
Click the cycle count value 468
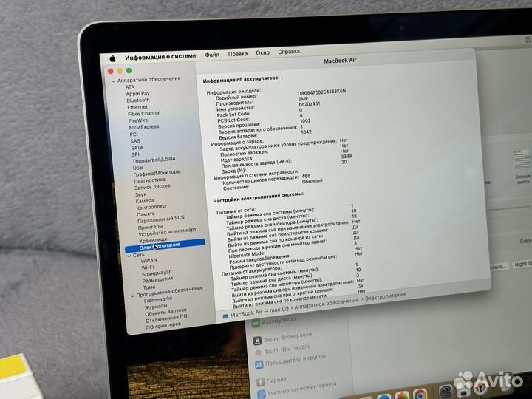pyautogui.click(x=306, y=176)
